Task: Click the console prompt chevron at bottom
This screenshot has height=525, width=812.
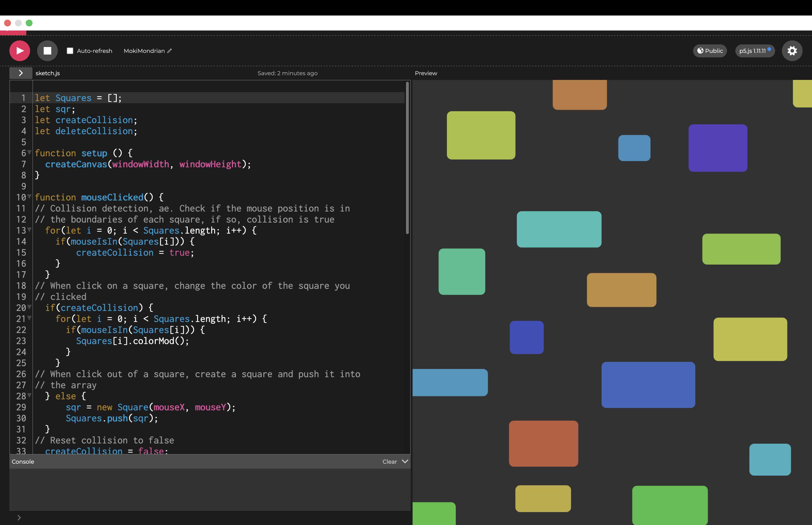Action: pos(19,517)
